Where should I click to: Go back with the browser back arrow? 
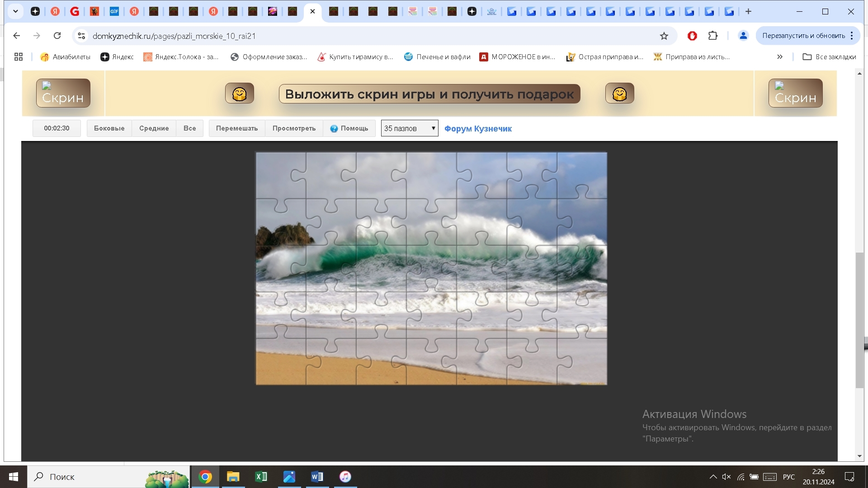(17, 36)
